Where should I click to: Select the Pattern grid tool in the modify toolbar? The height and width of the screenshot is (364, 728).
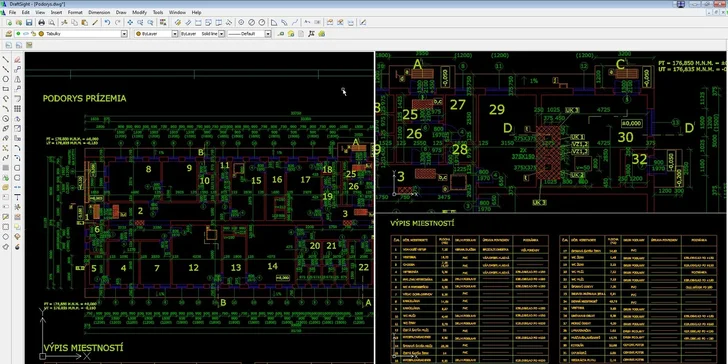18,109
